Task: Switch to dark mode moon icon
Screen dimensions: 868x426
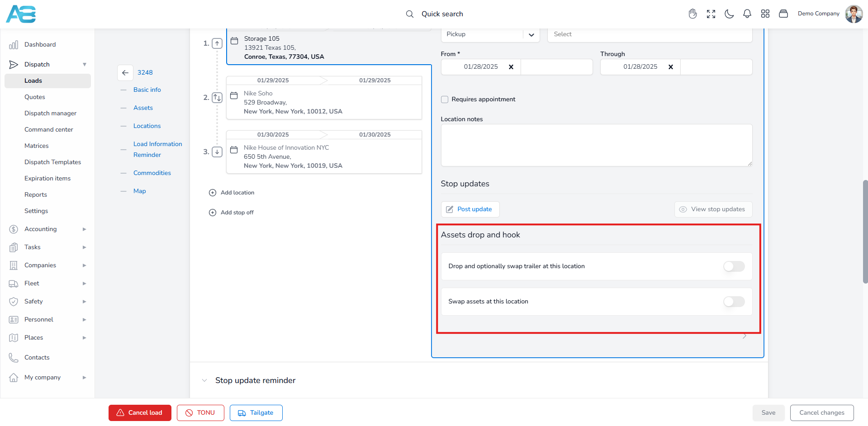Action: 729,14
